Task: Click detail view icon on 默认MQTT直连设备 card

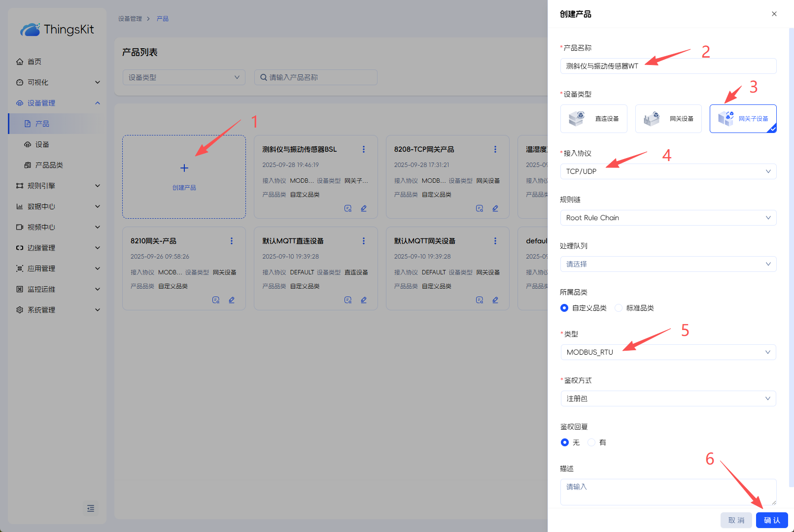Action: point(348,300)
